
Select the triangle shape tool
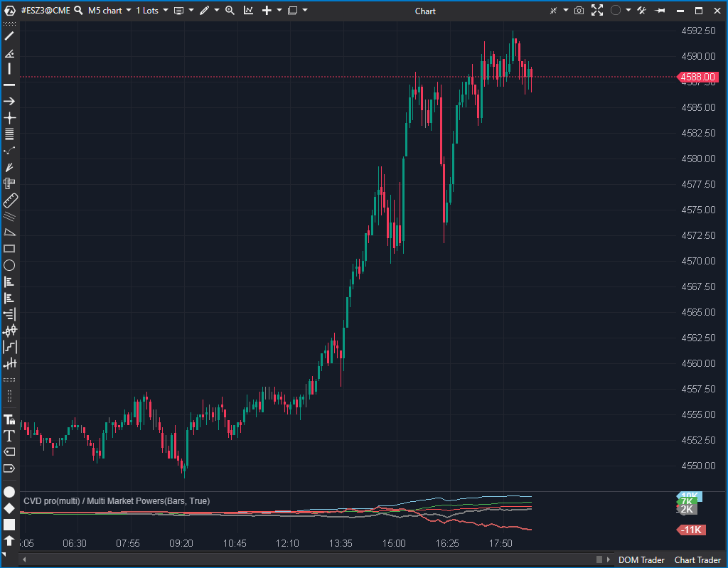point(9,232)
